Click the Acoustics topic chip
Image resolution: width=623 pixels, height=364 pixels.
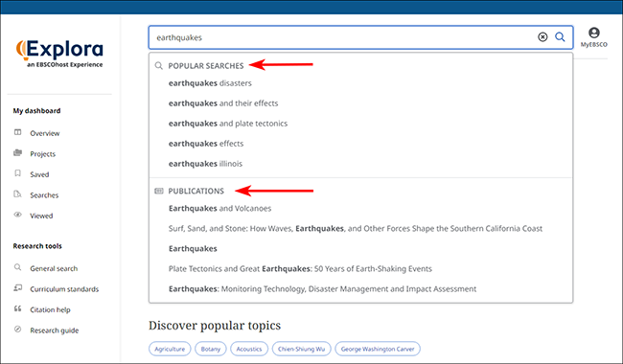pyautogui.click(x=249, y=349)
